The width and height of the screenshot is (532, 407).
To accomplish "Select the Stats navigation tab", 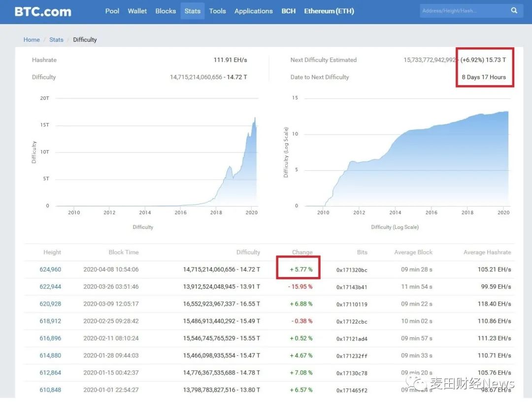I will pyautogui.click(x=193, y=11).
